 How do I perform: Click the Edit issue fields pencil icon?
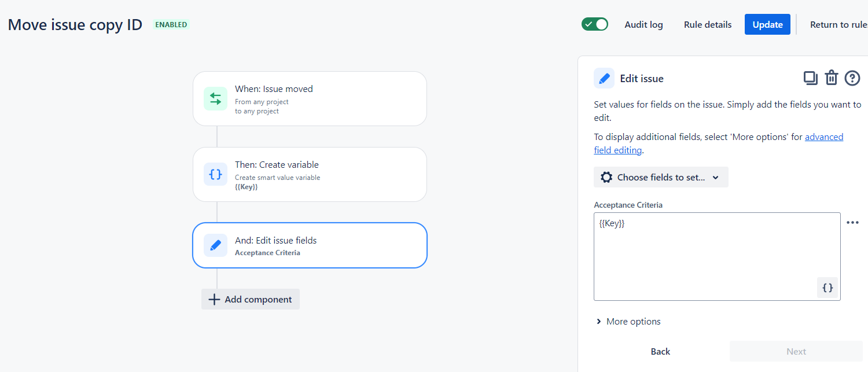pos(215,245)
